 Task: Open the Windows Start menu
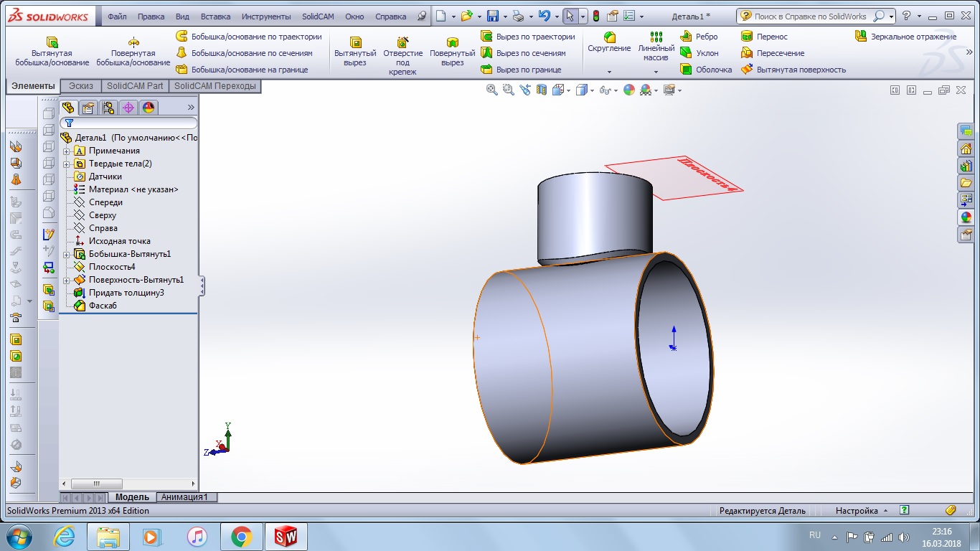(x=19, y=537)
